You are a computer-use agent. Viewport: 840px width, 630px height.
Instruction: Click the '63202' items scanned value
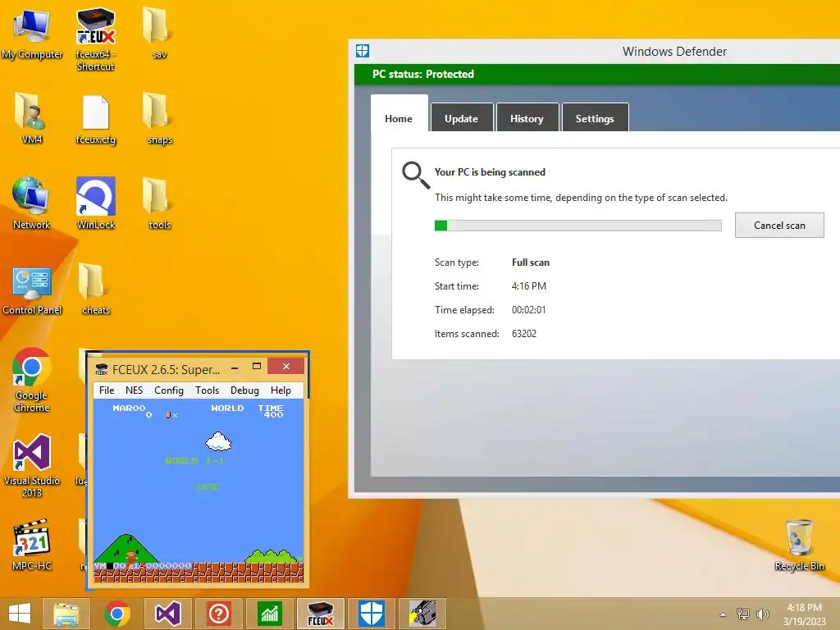524,333
